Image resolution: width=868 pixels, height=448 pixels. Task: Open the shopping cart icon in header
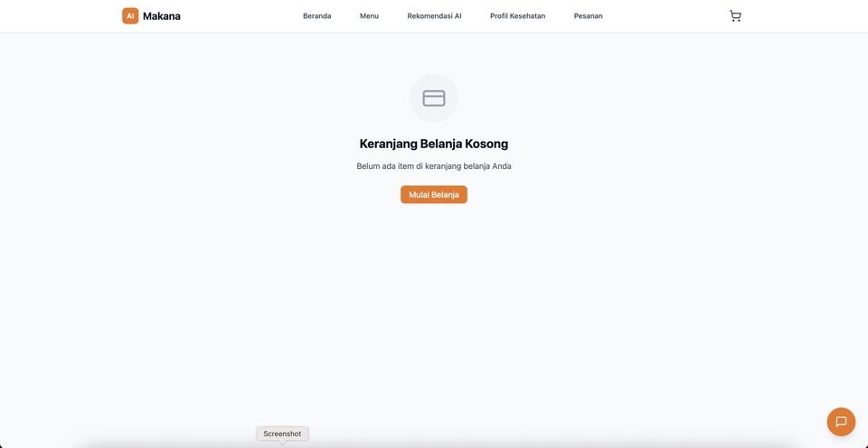click(735, 16)
